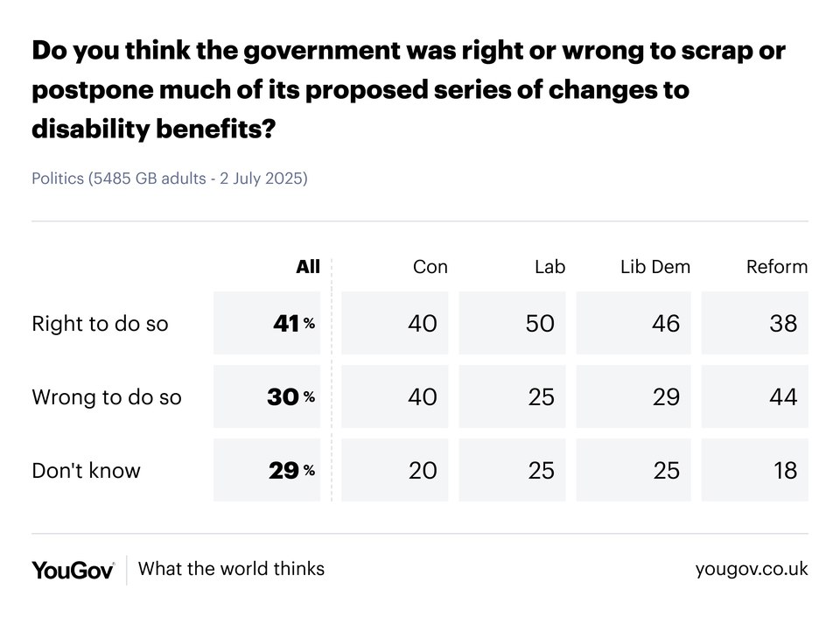This screenshot has width=840, height=617.
Task: Open the yougov.co.uk link
Action: coord(751,569)
